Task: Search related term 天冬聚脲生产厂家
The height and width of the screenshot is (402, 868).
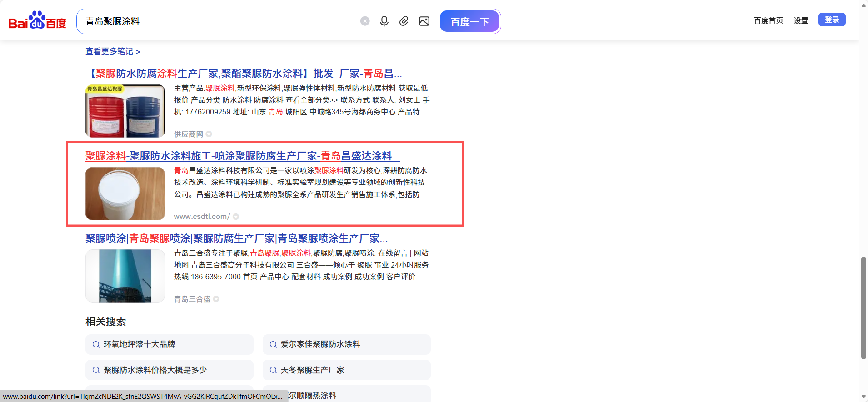Action: (x=346, y=370)
